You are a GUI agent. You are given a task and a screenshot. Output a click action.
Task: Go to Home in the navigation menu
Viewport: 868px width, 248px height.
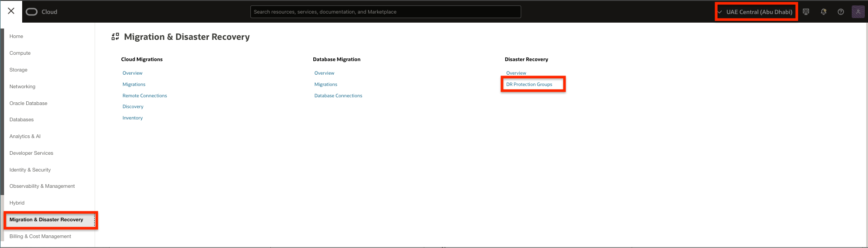(x=16, y=36)
